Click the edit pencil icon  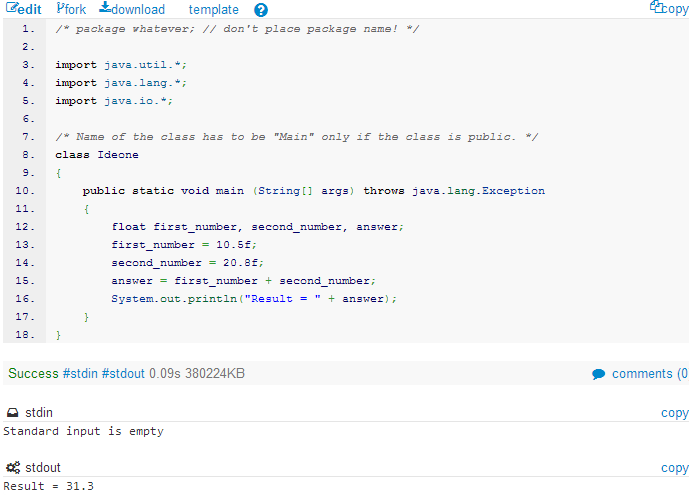pyautogui.click(x=12, y=8)
